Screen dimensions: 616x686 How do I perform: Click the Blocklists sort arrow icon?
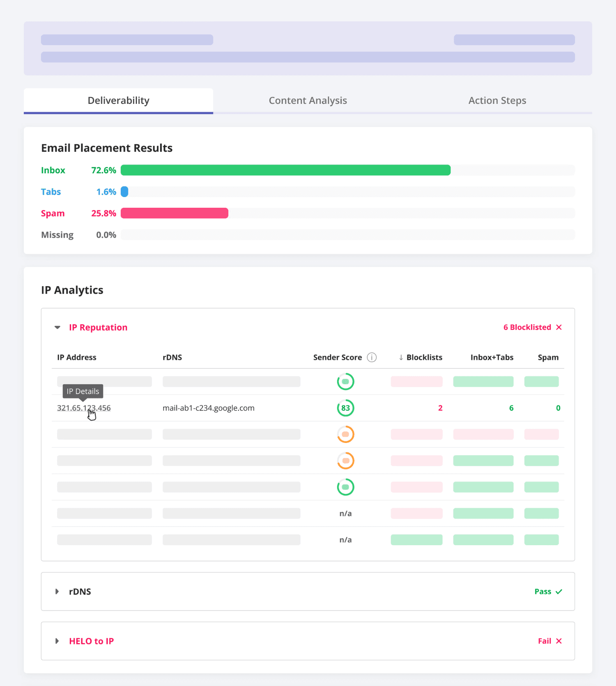click(x=401, y=358)
